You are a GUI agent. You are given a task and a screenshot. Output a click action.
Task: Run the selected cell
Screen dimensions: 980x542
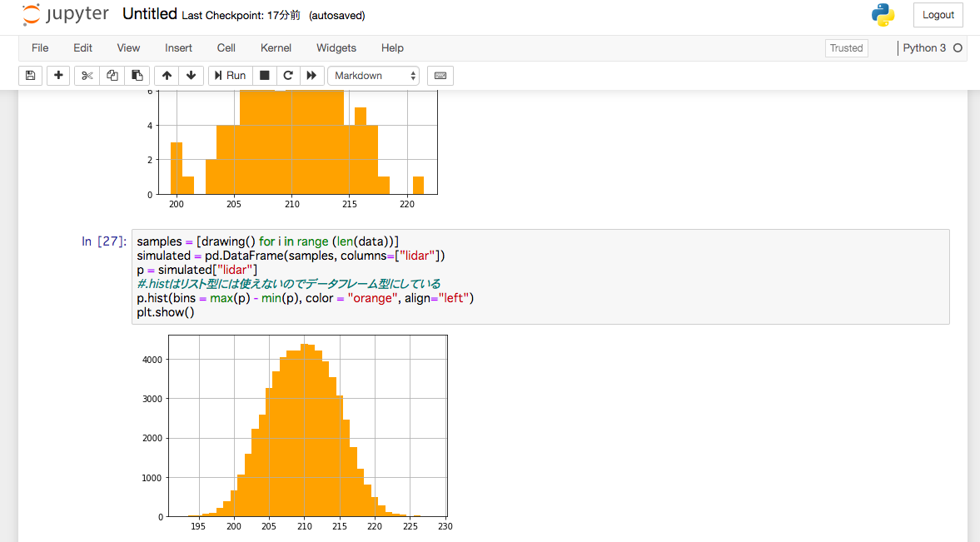[230, 76]
